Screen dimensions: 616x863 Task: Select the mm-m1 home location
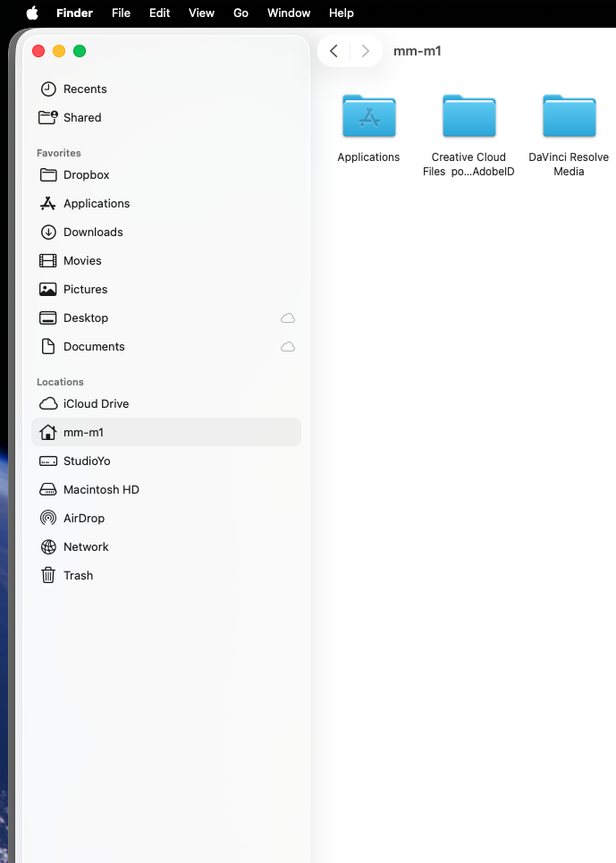[x=166, y=433]
